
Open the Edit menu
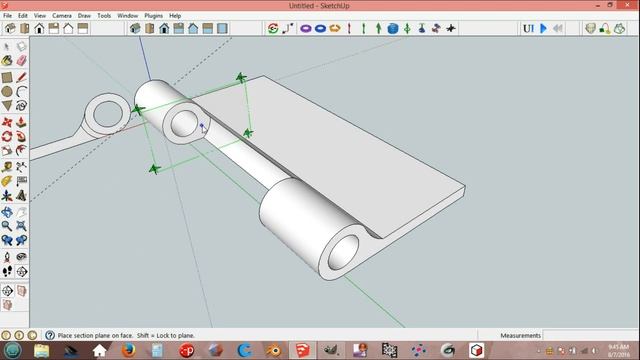(23, 16)
